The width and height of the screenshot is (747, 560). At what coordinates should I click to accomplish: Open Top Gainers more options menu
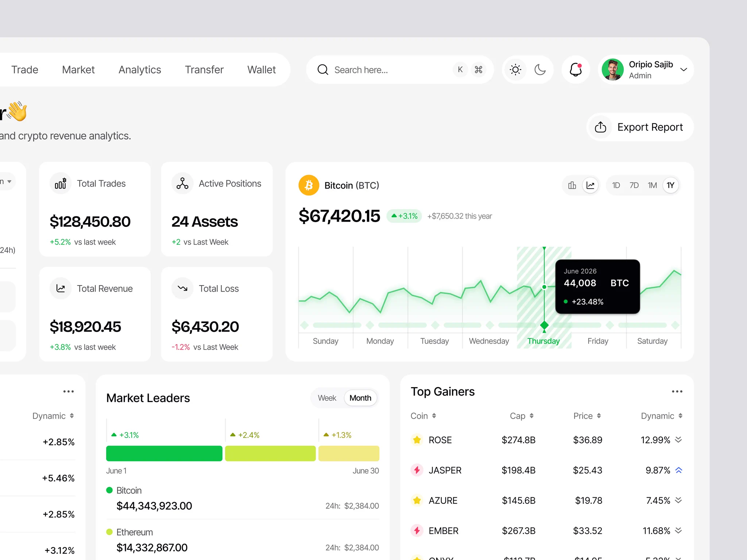pos(677,392)
